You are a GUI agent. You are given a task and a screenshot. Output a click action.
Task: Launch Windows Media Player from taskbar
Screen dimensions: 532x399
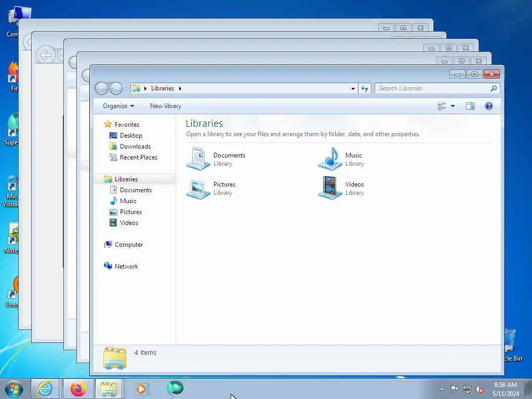141,389
